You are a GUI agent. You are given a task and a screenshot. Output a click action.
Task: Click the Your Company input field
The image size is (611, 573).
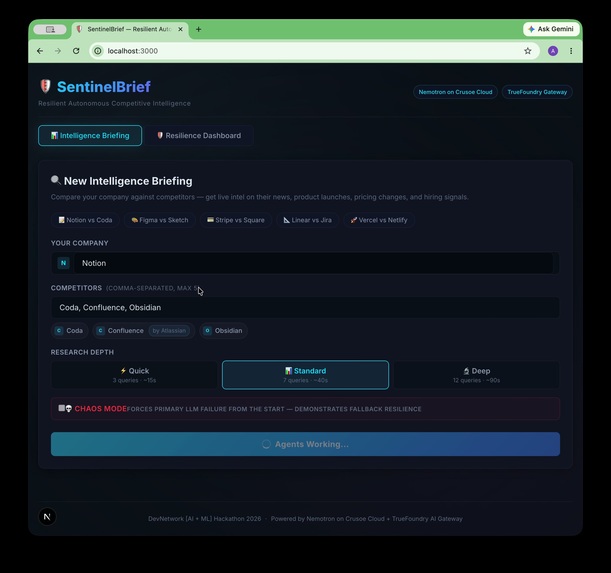tap(314, 263)
